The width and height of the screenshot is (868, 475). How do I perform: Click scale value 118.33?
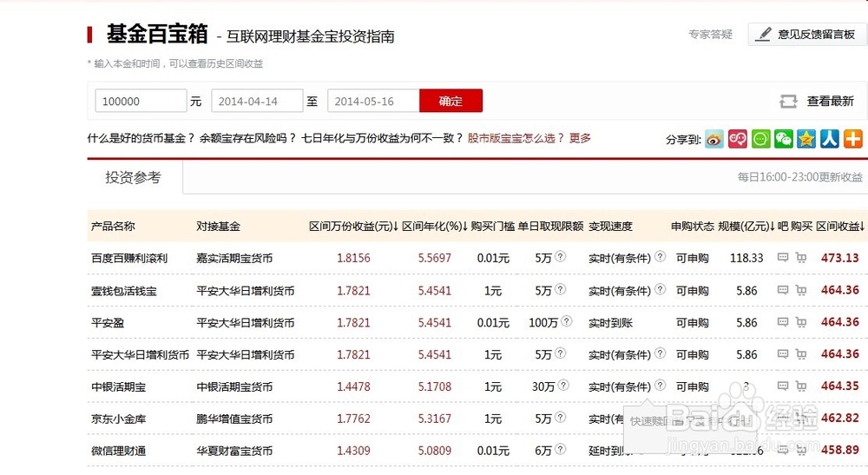746,258
